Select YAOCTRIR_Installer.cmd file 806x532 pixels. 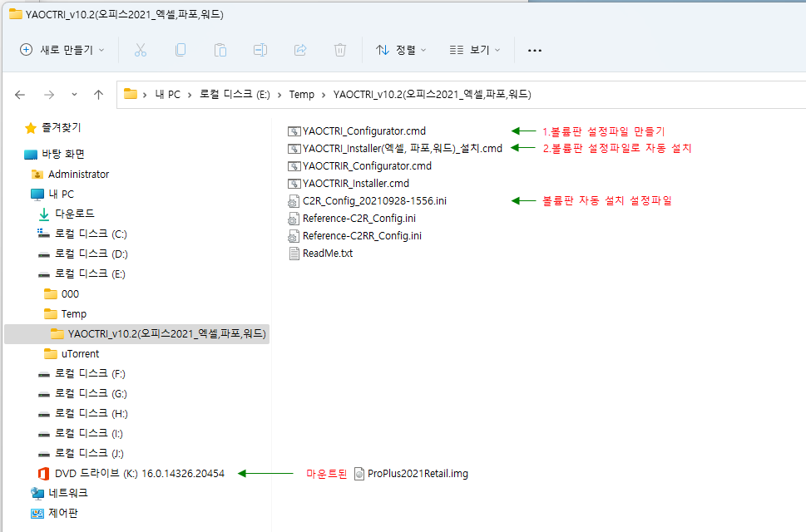coord(356,184)
